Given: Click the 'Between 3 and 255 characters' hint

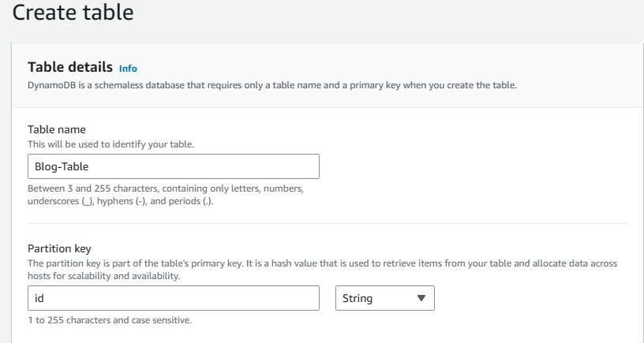Looking at the screenshot, I should tap(166, 189).
